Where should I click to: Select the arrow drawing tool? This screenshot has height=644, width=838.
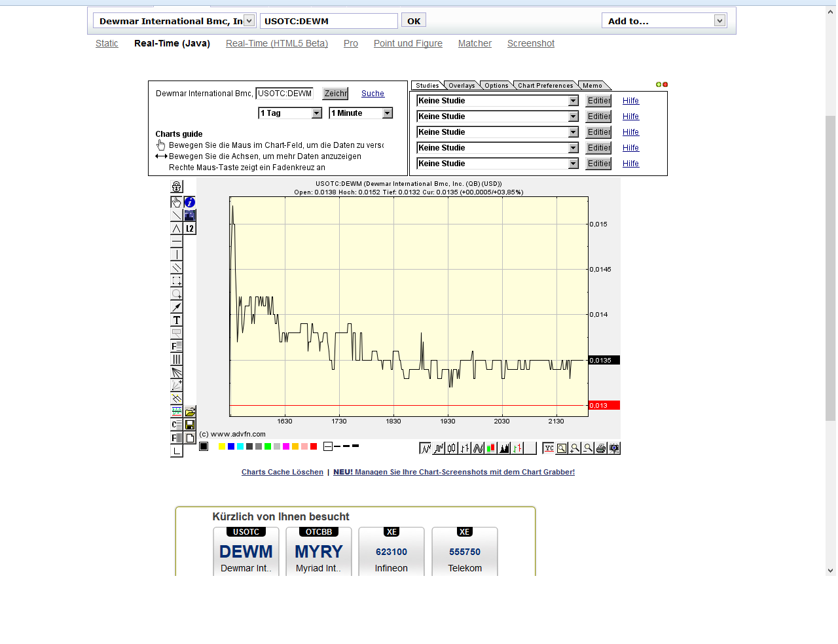pyautogui.click(x=176, y=307)
